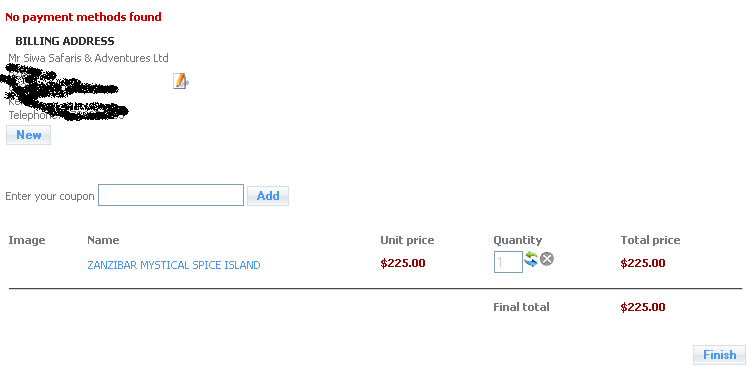The height and width of the screenshot is (384, 754).
Task: Click the Name column header
Action: coord(103,240)
